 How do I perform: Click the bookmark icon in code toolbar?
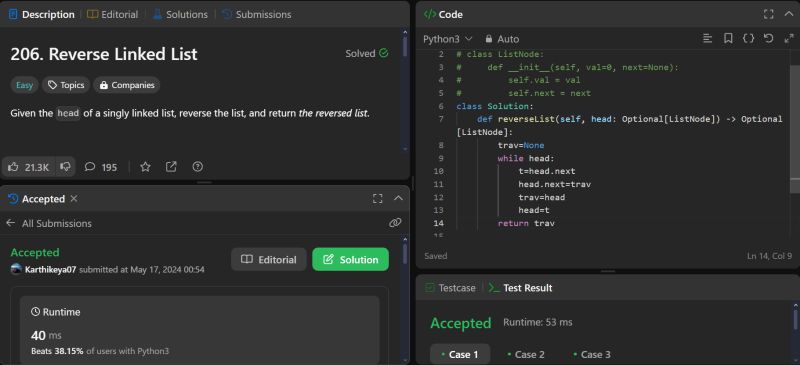(728, 38)
